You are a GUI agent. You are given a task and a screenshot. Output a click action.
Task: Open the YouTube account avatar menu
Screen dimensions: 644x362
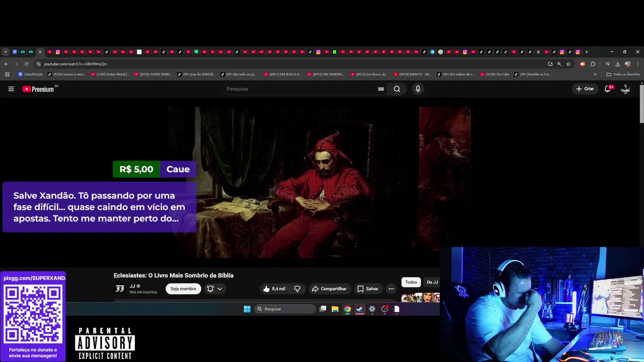click(x=625, y=89)
